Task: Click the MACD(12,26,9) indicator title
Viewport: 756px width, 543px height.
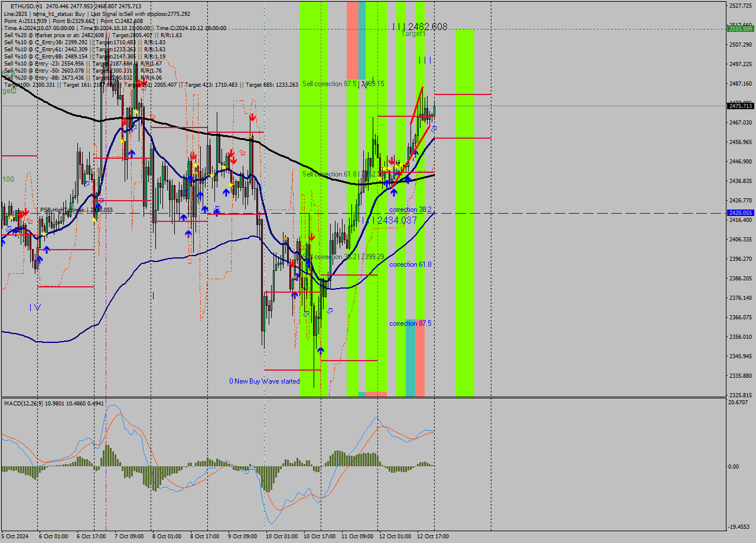Action: (54, 403)
